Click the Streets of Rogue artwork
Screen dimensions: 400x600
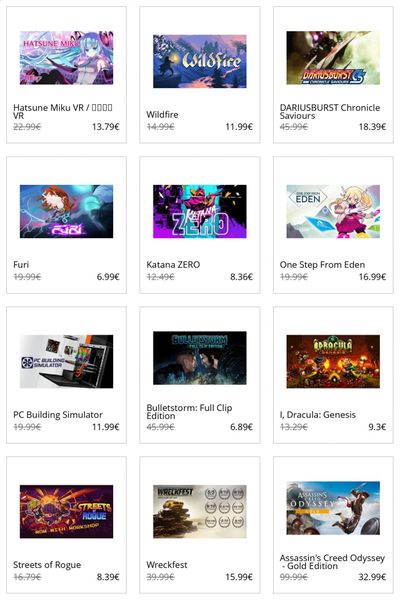[66, 511]
